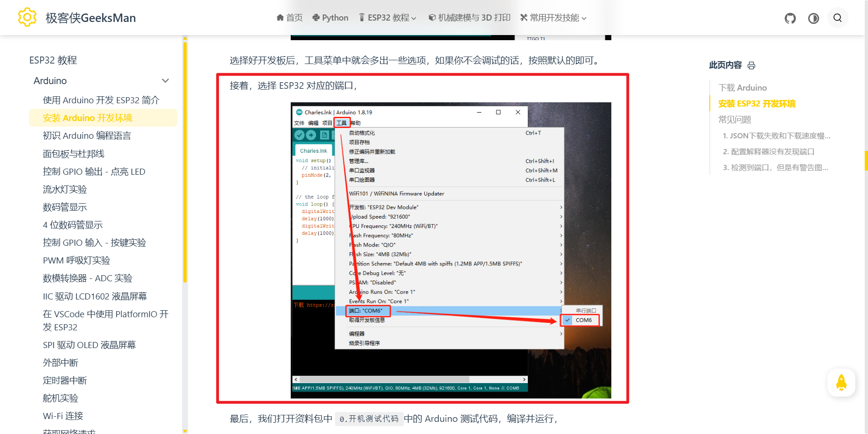Open 数码管显示 page
This screenshot has width=868, height=434.
click(64, 207)
